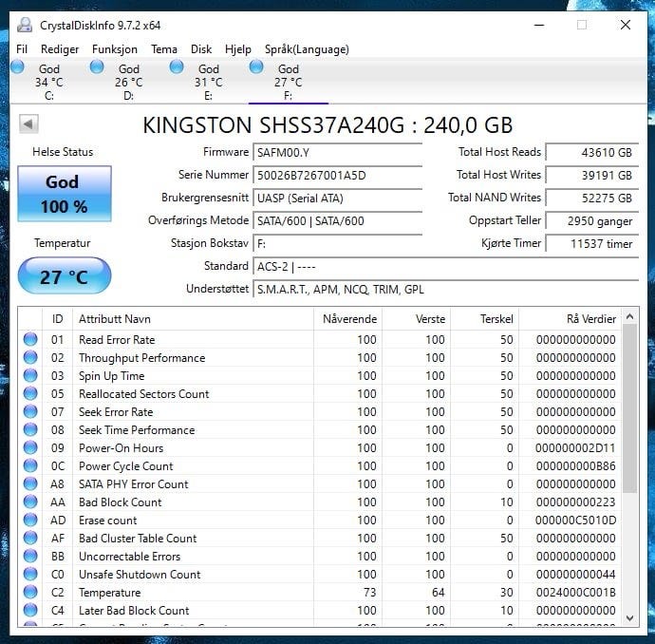Viewport: 655px width, 644px height.
Task: Select drive C: status icon
Action: 18,66
